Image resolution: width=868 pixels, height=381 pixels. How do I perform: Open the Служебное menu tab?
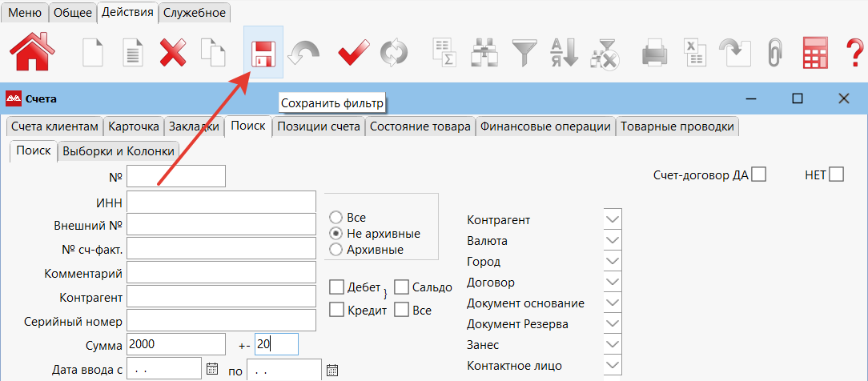(195, 12)
